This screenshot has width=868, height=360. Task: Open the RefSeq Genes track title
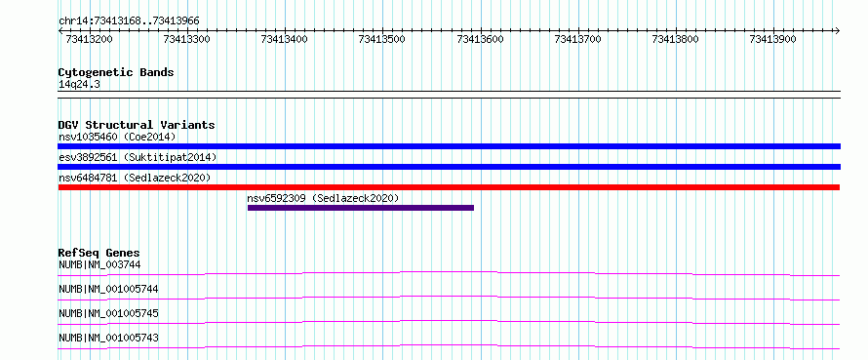pyautogui.click(x=99, y=253)
